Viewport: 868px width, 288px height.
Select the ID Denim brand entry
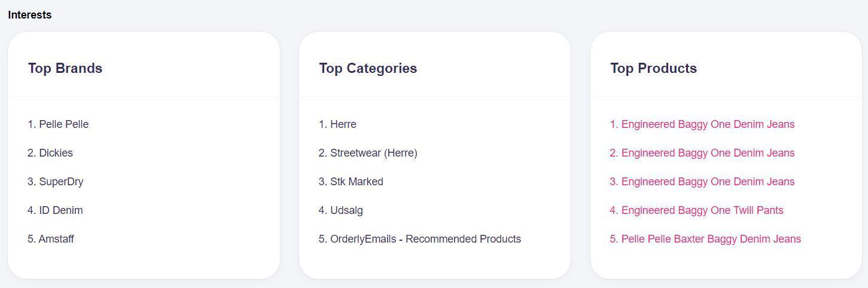[60, 210]
